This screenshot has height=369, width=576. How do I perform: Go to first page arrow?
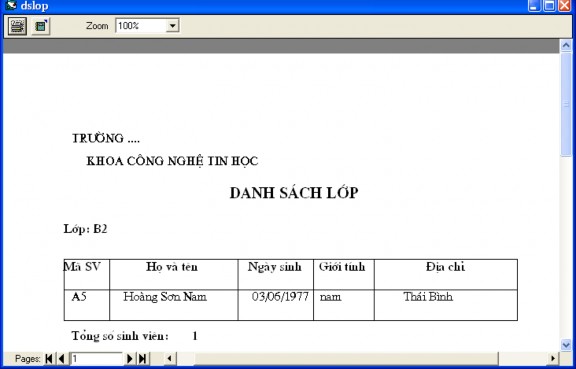[49, 359]
